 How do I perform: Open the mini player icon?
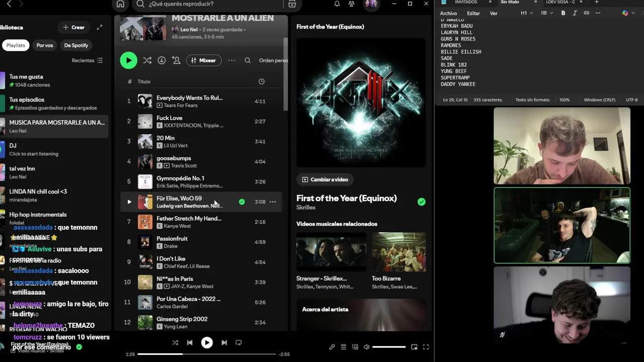(x=414, y=347)
